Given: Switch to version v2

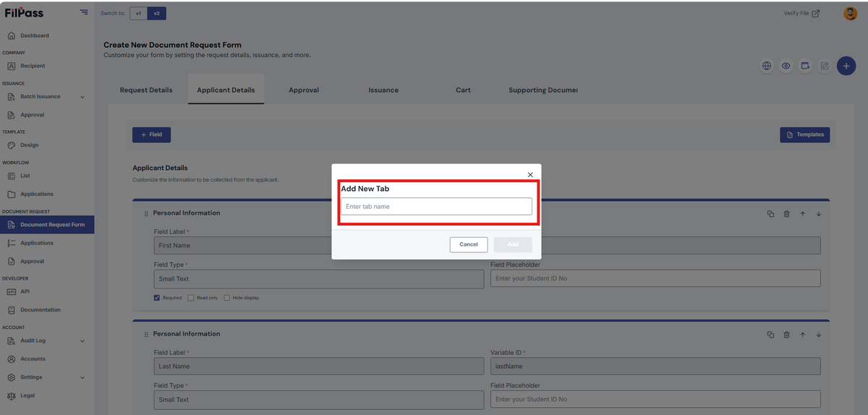Looking at the screenshot, I should 156,13.
